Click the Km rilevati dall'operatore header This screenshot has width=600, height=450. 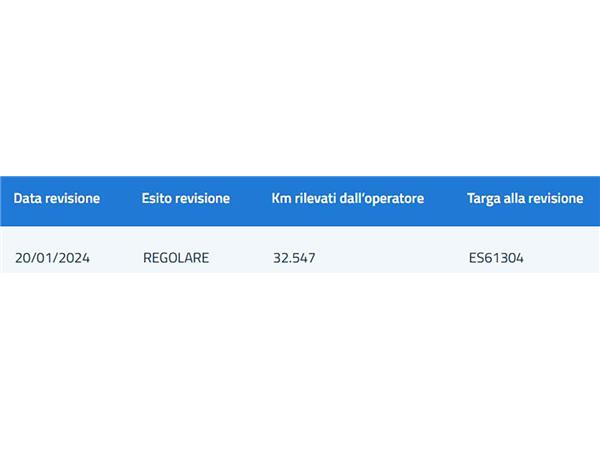pyautogui.click(x=348, y=199)
